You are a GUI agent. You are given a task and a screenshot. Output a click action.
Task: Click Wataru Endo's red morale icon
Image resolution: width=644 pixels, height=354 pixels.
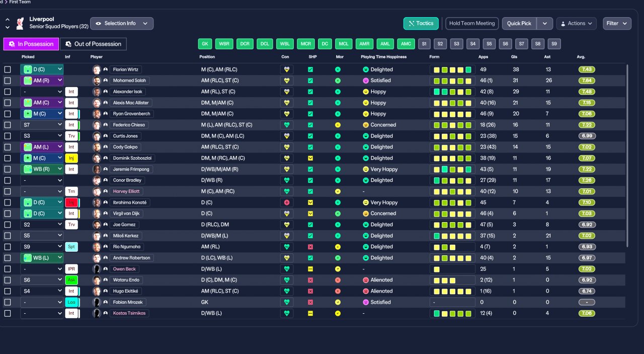click(338, 280)
